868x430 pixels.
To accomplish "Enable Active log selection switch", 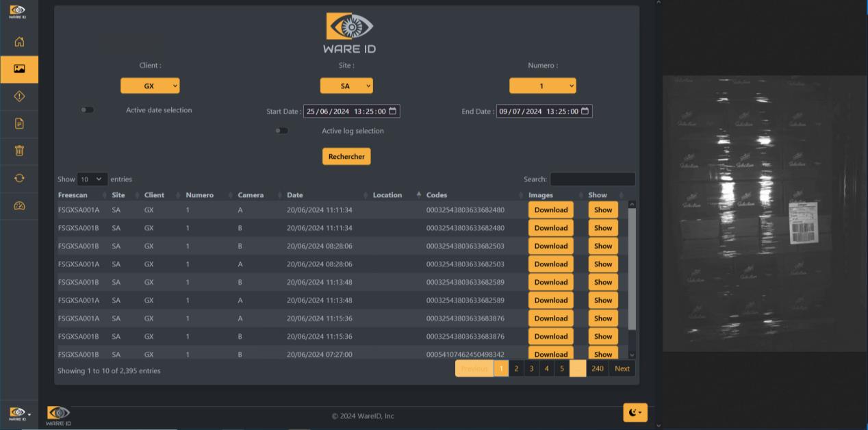I will pos(282,131).
